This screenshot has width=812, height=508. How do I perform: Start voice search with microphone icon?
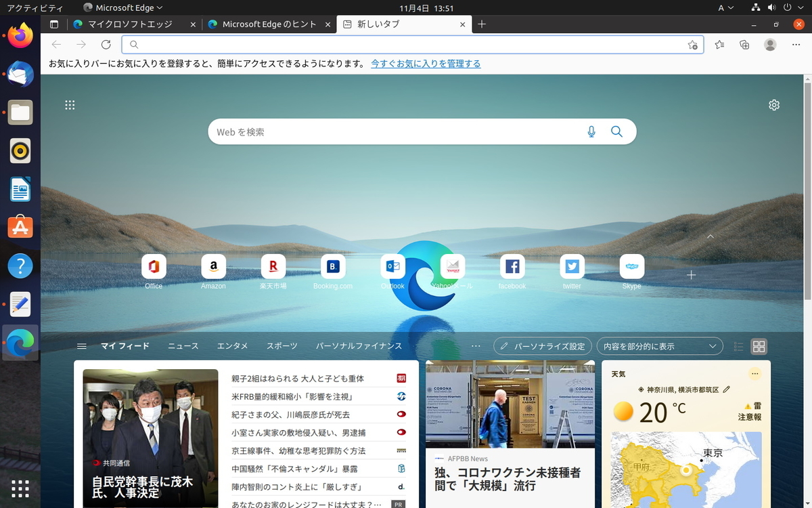point(591,132)
